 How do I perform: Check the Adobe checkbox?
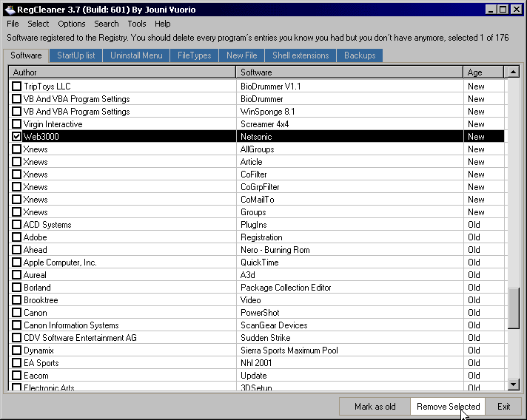pyautogui.click(x=16, y=237)
